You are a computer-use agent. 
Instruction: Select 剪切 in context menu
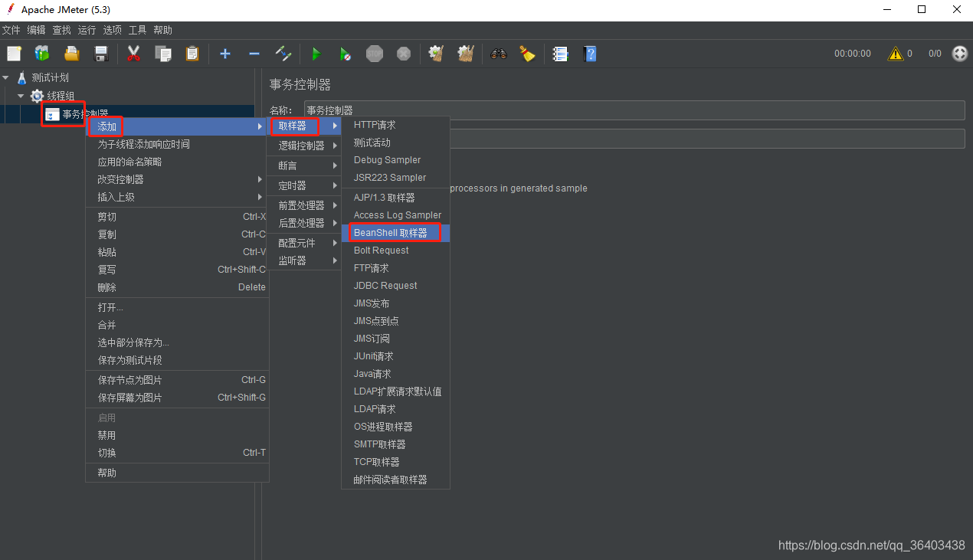[x=177, y=217]
